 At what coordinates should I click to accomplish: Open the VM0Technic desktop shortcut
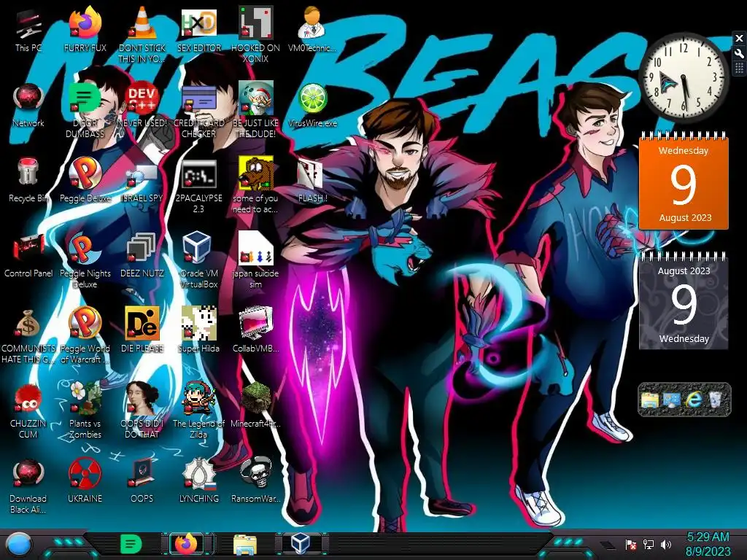point(312,31)
